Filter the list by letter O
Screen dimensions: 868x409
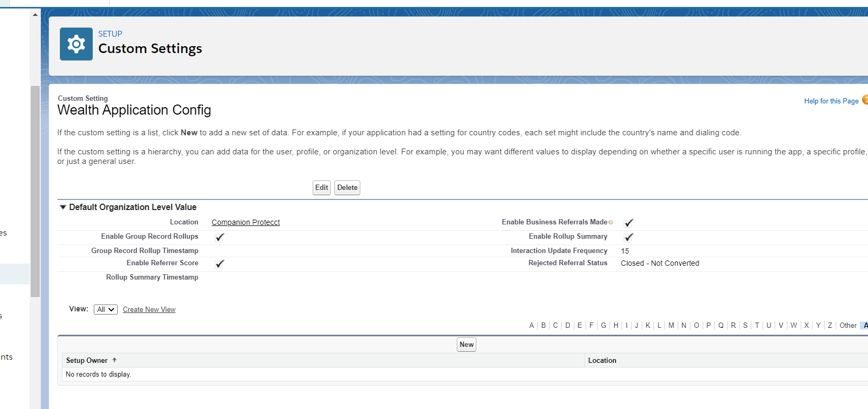tap(696, 325)
